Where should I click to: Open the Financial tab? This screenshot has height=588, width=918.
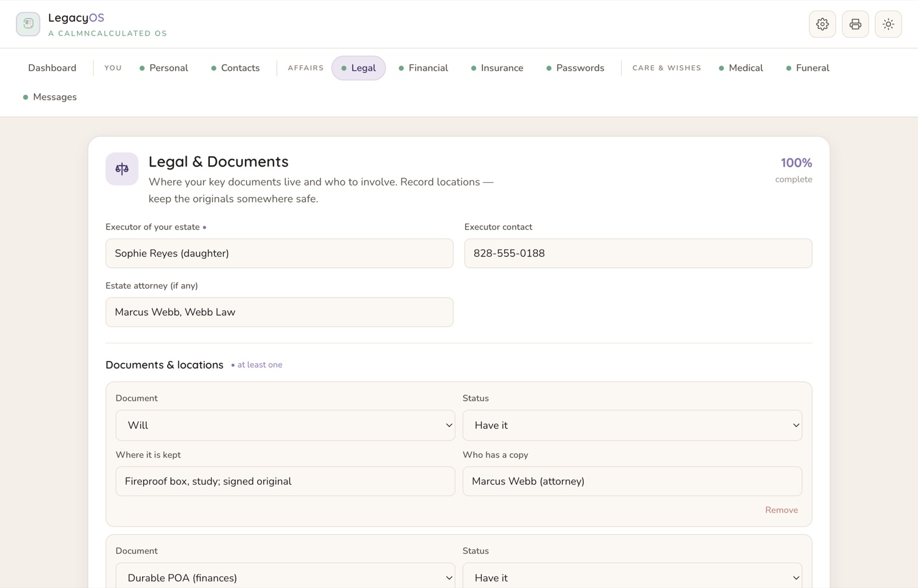coord(424,68)
